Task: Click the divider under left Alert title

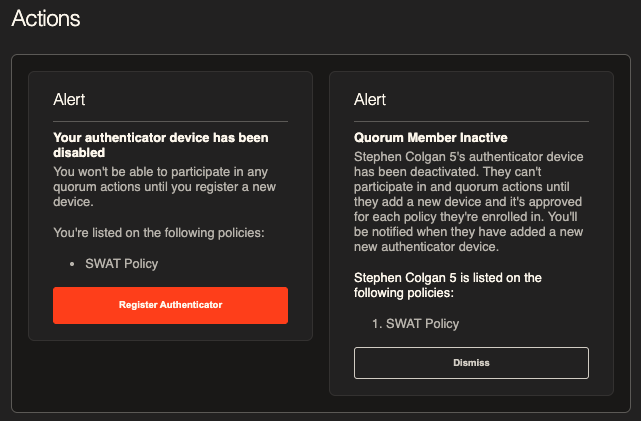Action: [170, 121]
